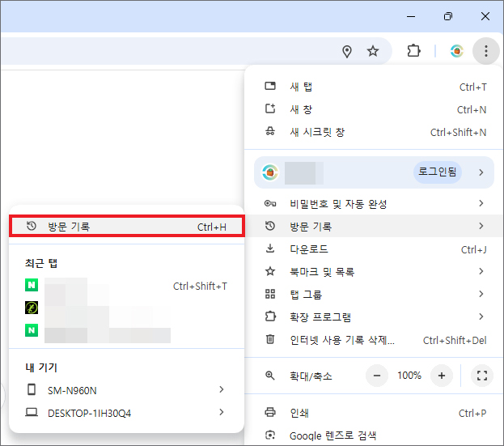Viewport: 504px width, 446px height.
Task: Click the profile avatar icon in toolbar
Action: pyautogui.click(x=456, y=51)
